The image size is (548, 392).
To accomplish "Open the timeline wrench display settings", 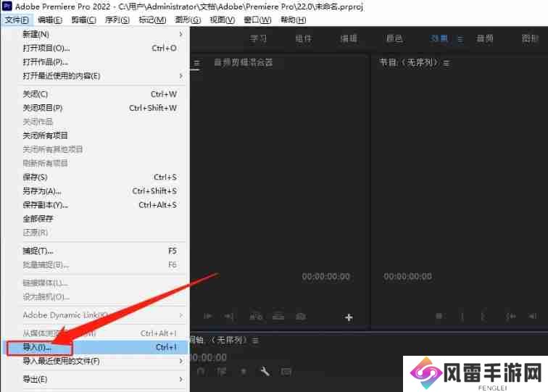I will point(265,372).
